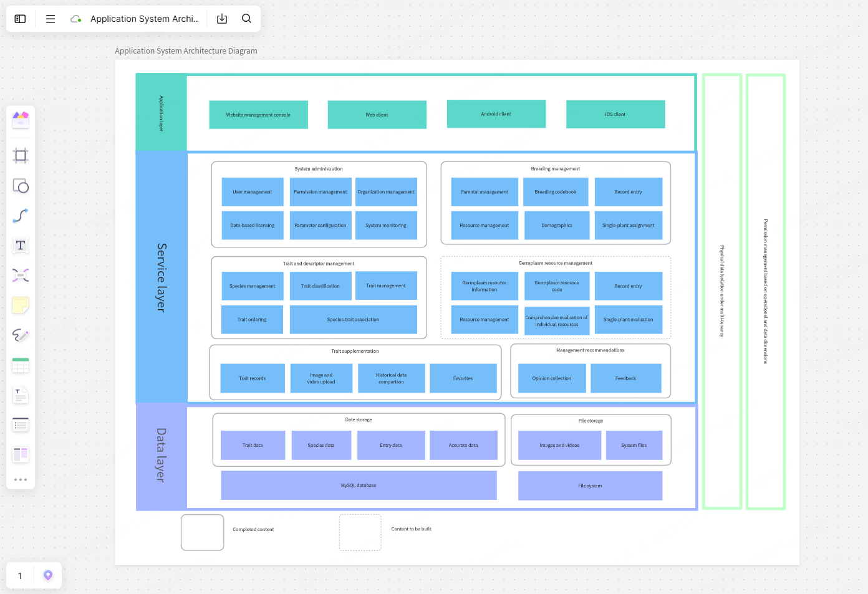The image size is (868, 594).
Task: Click the Germplasm resource code block
Action: point(557,286)
